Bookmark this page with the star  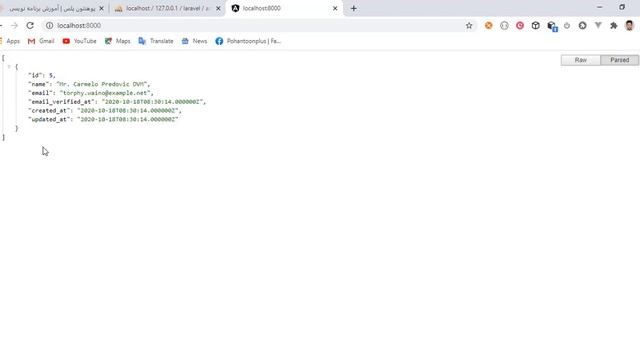(x=469, y=25)
